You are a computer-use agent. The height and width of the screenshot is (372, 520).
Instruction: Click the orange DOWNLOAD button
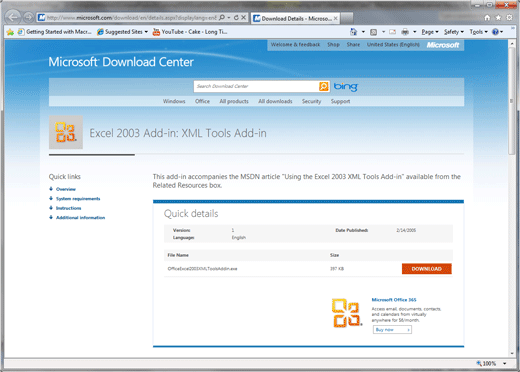pyautogui.click(x=427, y=269)
